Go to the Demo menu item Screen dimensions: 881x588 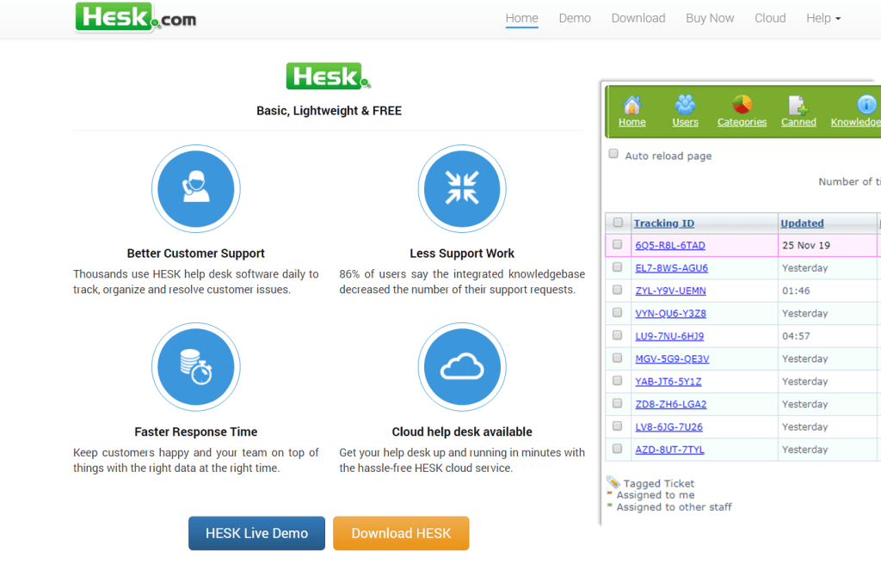click(574, 18)
